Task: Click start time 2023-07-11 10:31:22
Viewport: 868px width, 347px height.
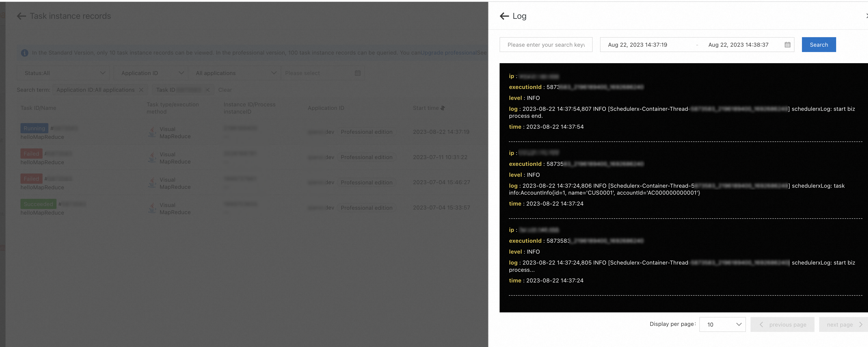Action: (440, 157)
